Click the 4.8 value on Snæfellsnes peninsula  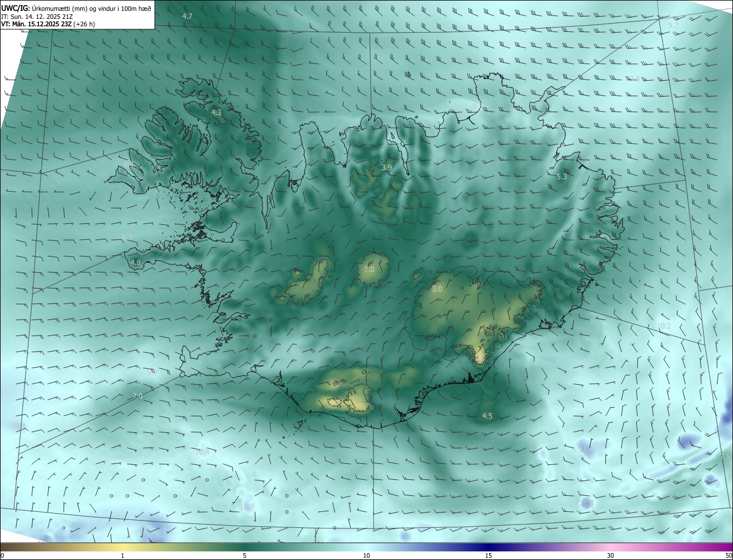coord(136,263)
